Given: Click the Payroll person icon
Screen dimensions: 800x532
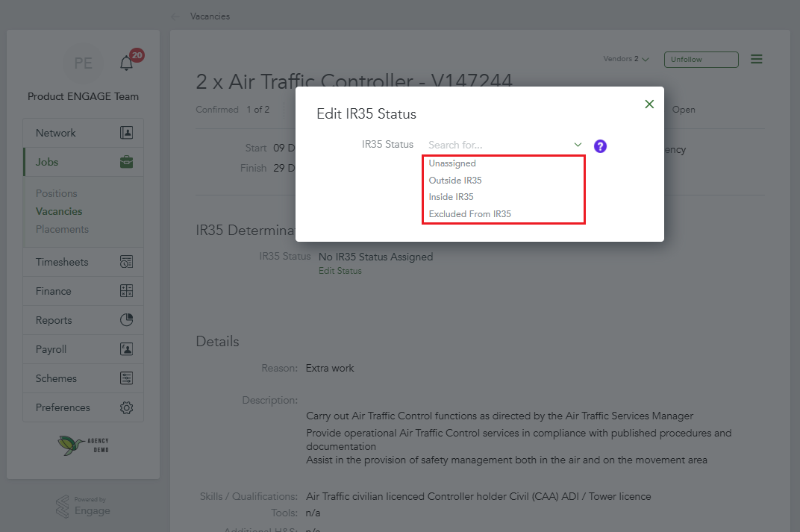Looking at the screenshot, I should point(127,349).
